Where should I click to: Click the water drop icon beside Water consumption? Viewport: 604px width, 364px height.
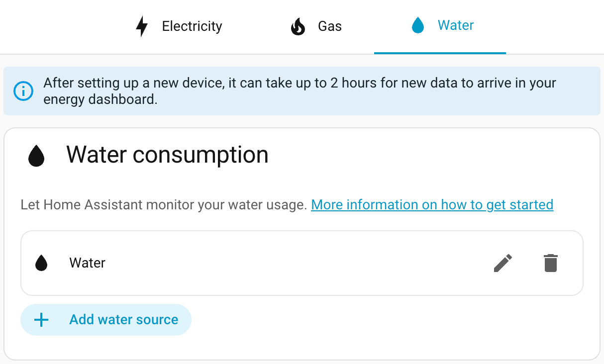(x=35, y=155)
